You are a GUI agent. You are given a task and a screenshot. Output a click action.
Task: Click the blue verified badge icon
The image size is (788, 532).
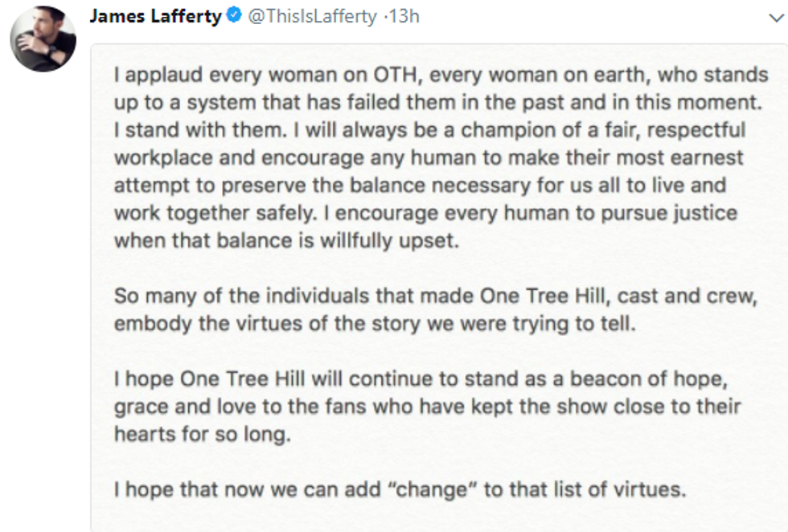point(233,17)
